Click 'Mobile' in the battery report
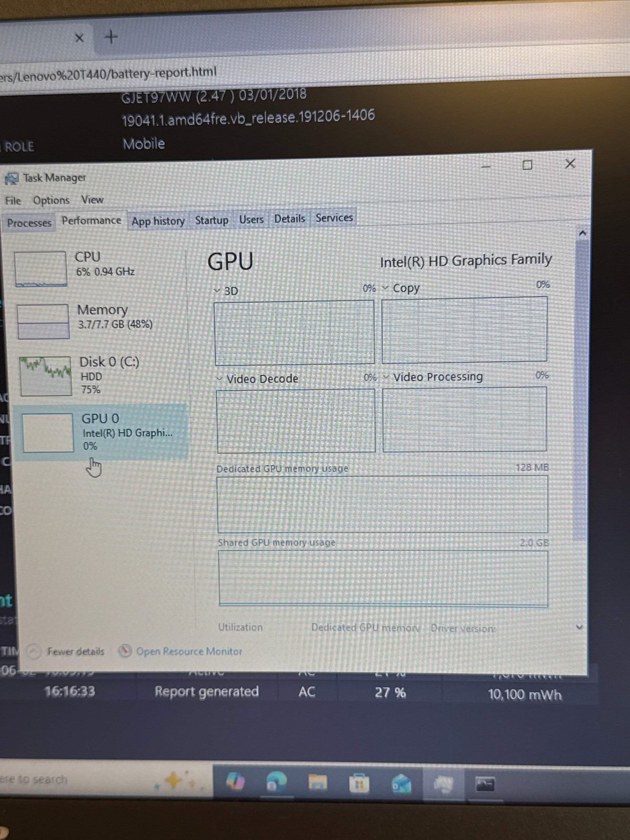This screenshot has height=840, width=630. (x=144, y=144)
